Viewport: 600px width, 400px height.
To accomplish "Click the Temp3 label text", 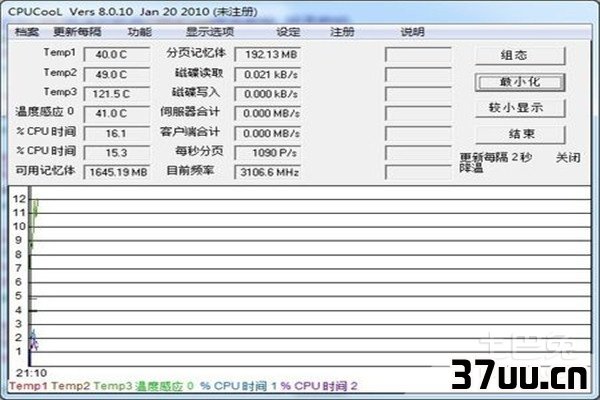I will tap(60, 92).
